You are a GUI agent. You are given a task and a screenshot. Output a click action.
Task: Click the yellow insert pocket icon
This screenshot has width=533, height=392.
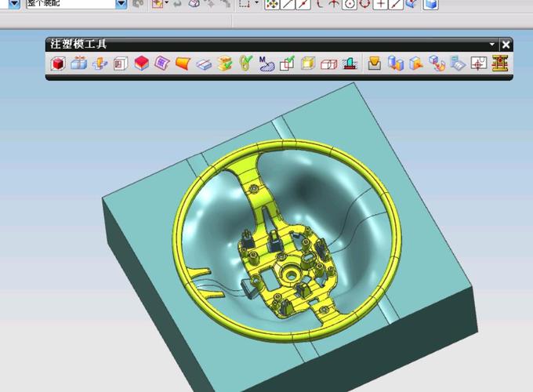coord(375,64)
